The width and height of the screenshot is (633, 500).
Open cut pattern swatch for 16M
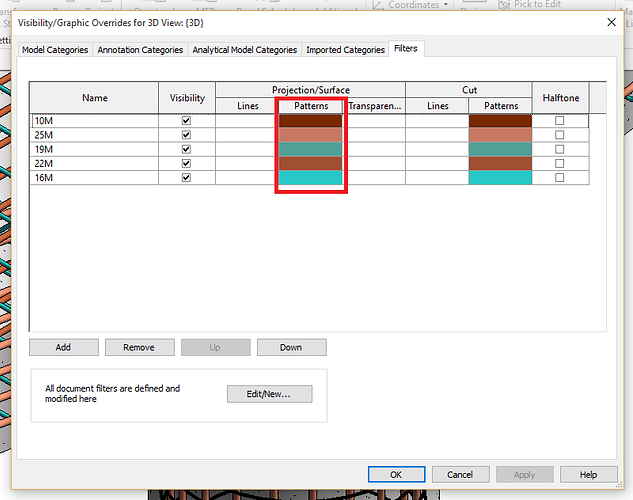point(500,178)
